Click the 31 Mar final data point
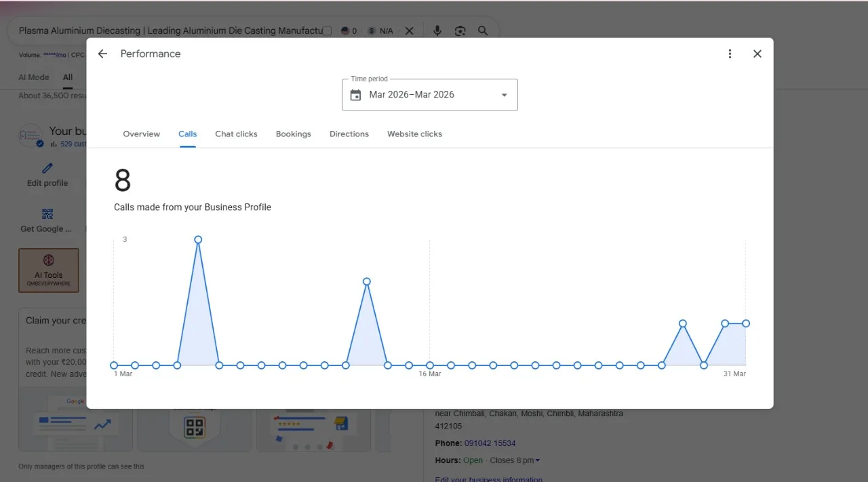The image size is (868, 482). [x=746, y=323]
